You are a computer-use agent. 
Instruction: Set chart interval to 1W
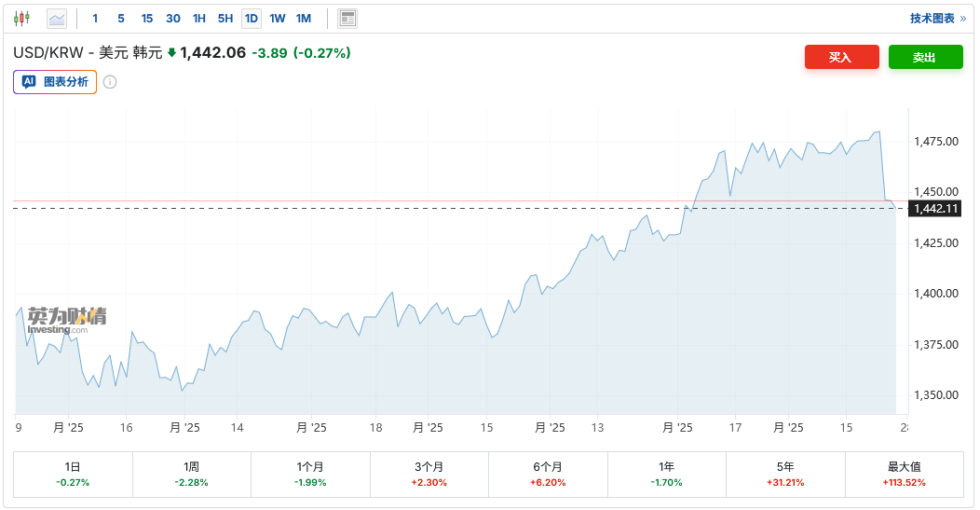pyautogui.click(x=278, y=18)
